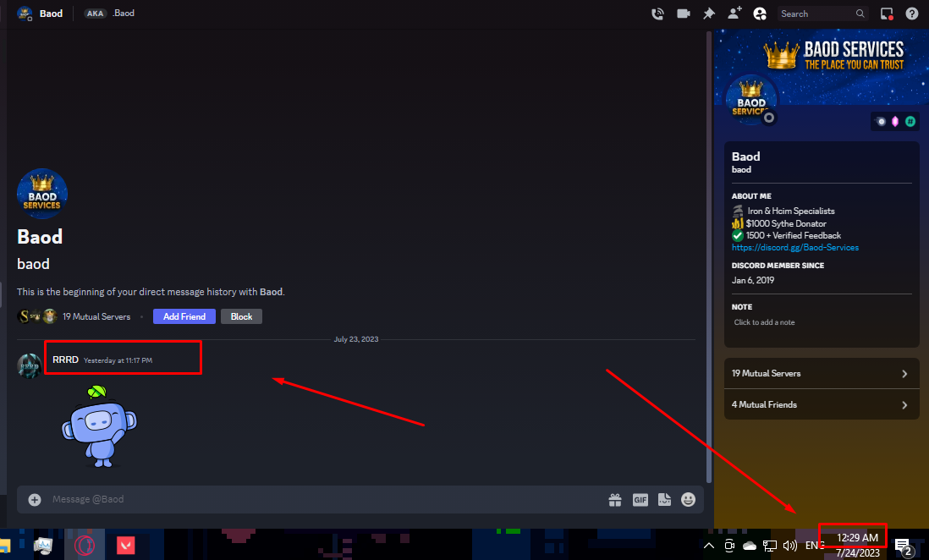Click the RRRD username on the message
Image resolution: width=929 pixels, height=560 pixels.
pos(65,360)
